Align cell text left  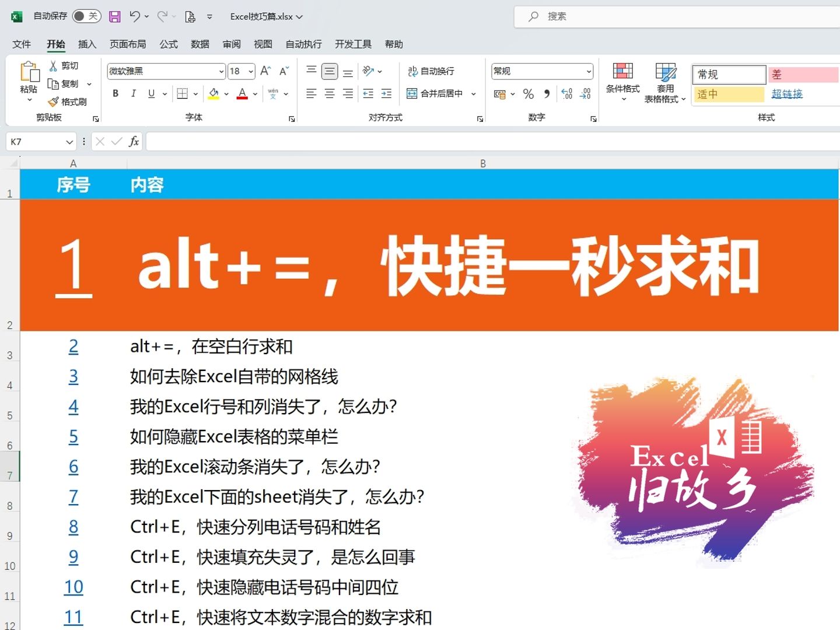click(311, 93)
